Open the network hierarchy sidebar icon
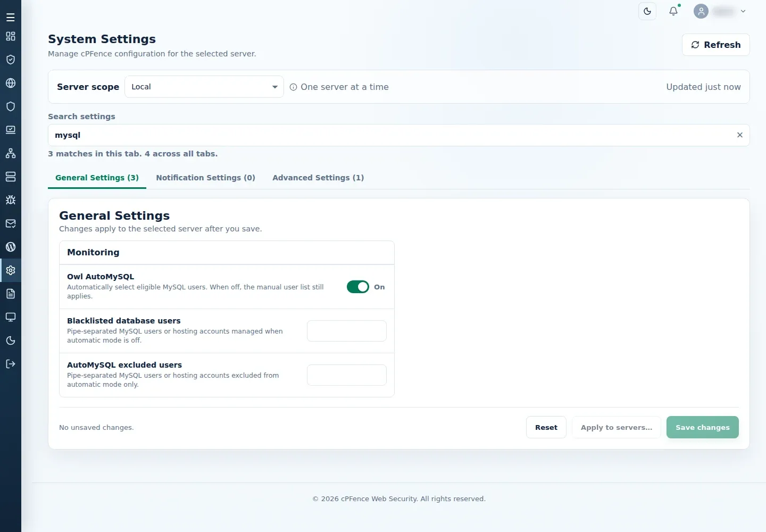Screen dimensions: 766x532 pos(11,153)
